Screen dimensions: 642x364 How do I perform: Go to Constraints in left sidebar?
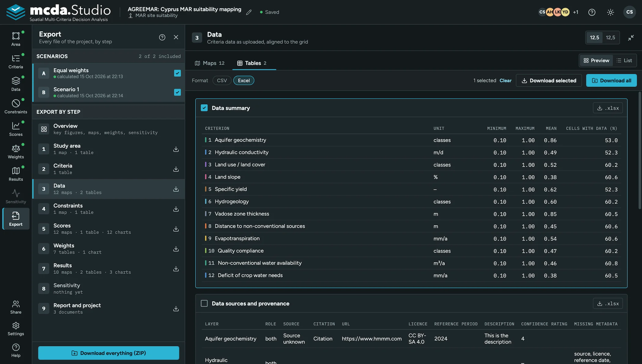pyautogui.click(x=16, y=106)
